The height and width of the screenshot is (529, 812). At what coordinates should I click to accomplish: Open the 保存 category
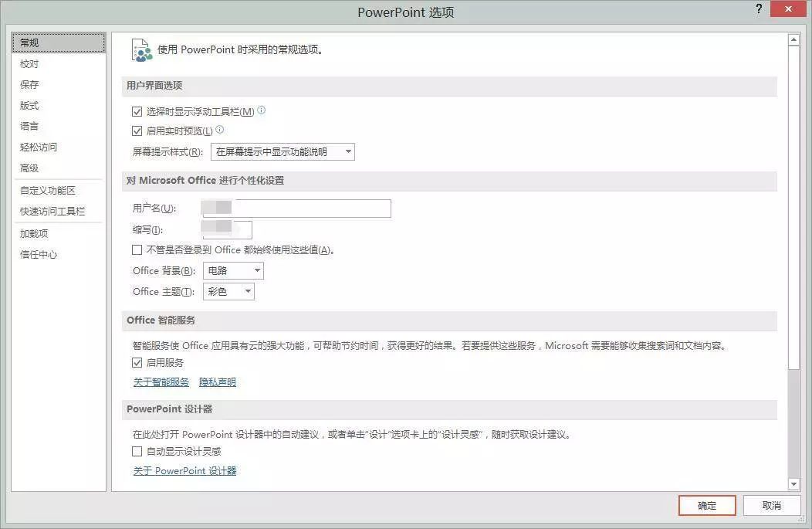[x=59, y=84]
